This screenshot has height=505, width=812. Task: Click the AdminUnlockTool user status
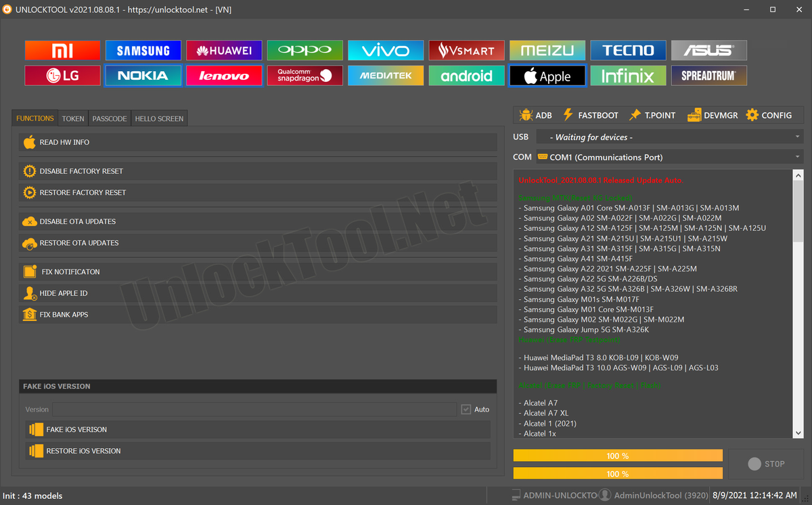tap(654, 496)
